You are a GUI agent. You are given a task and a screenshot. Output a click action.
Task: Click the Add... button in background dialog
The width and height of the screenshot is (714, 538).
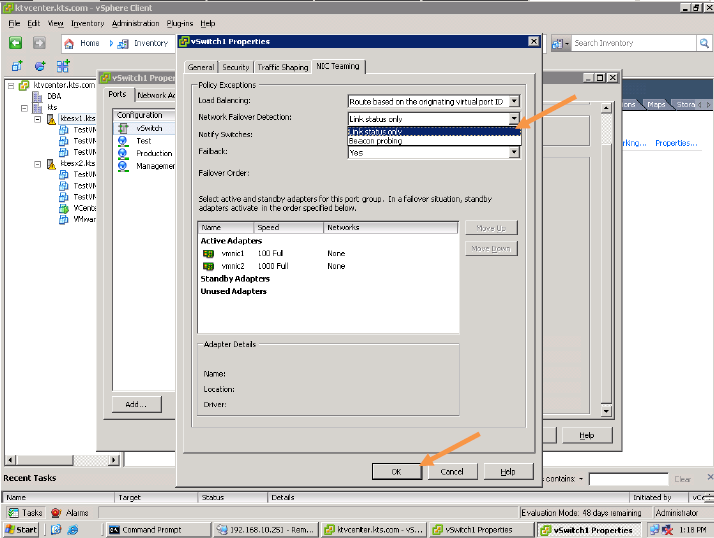(136, 404)
